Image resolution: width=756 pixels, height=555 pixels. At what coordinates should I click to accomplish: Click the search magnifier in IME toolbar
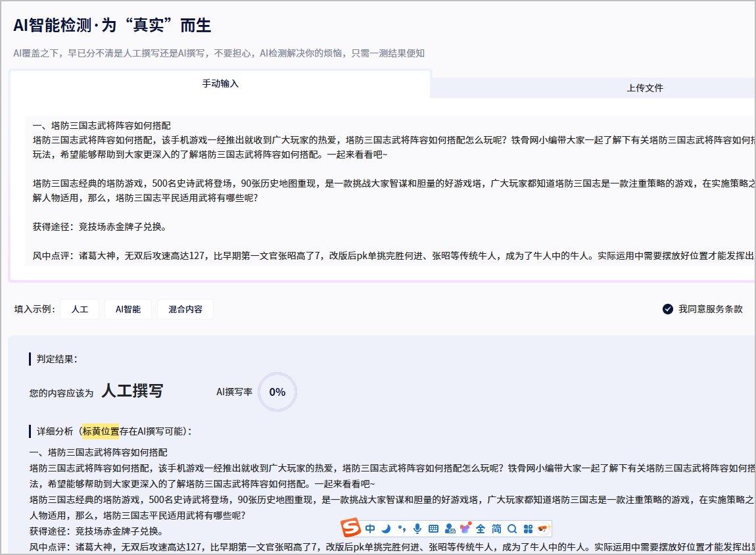point(512,529)
